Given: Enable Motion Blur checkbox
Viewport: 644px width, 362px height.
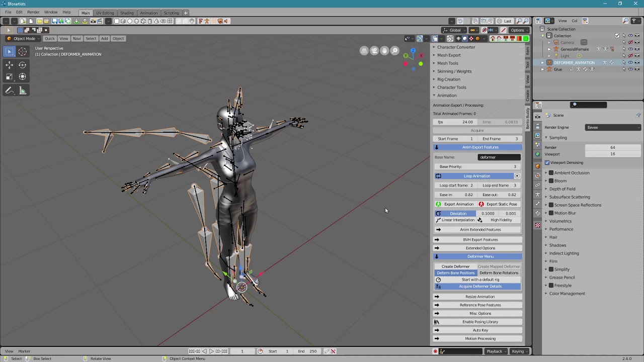Looking at the screenshot, I should coord(551,213).
